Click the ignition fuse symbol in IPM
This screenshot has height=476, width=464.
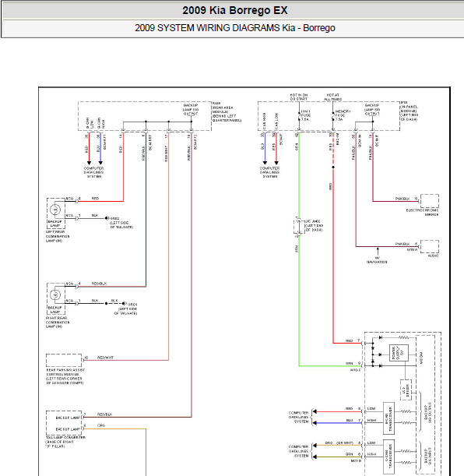pos(299,116)
